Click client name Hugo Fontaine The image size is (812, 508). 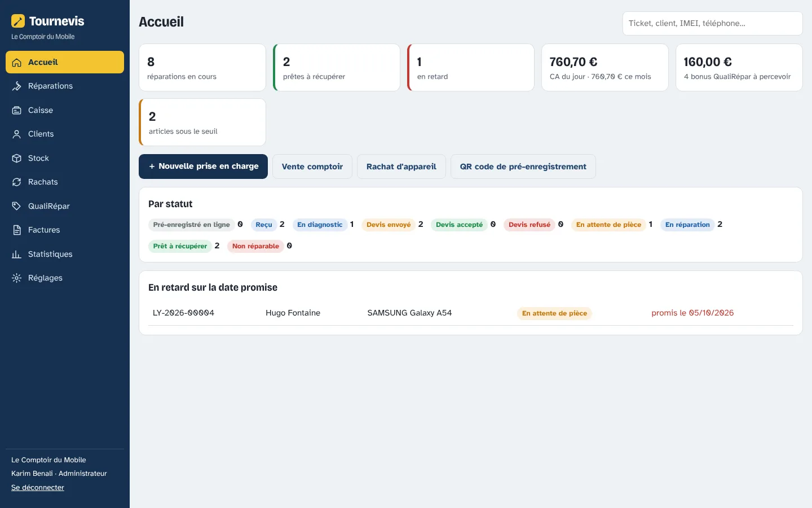point(293,313)
